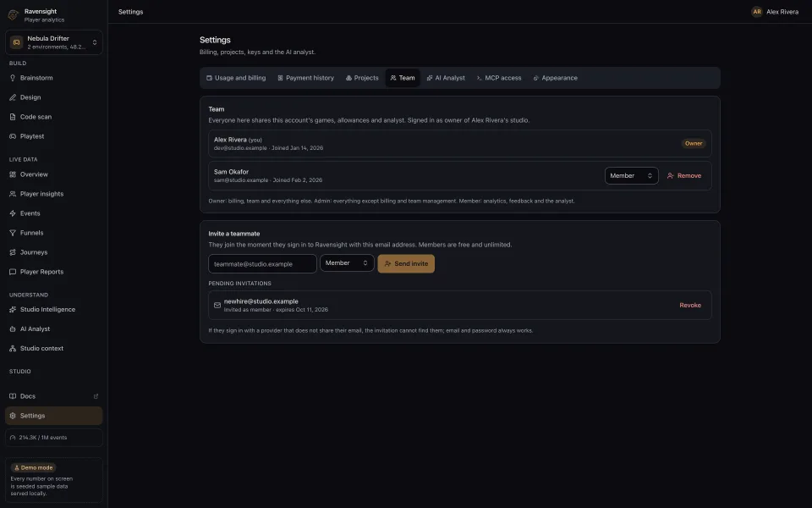
Task: Click the Studio Intelligence sparkle icon
Action: click(13, 310)
